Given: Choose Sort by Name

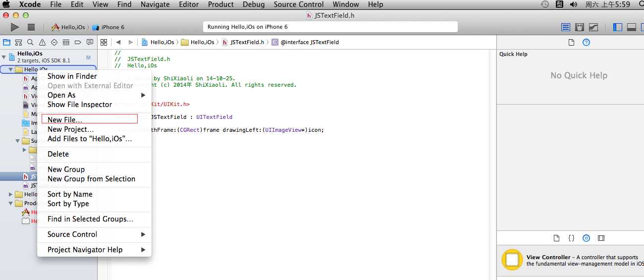Looking at the screenshot, I should click(94, 194).
